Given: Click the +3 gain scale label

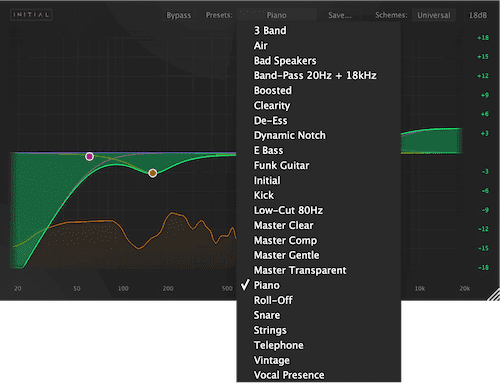Looking at the screenshot, I should click(485, 133).
